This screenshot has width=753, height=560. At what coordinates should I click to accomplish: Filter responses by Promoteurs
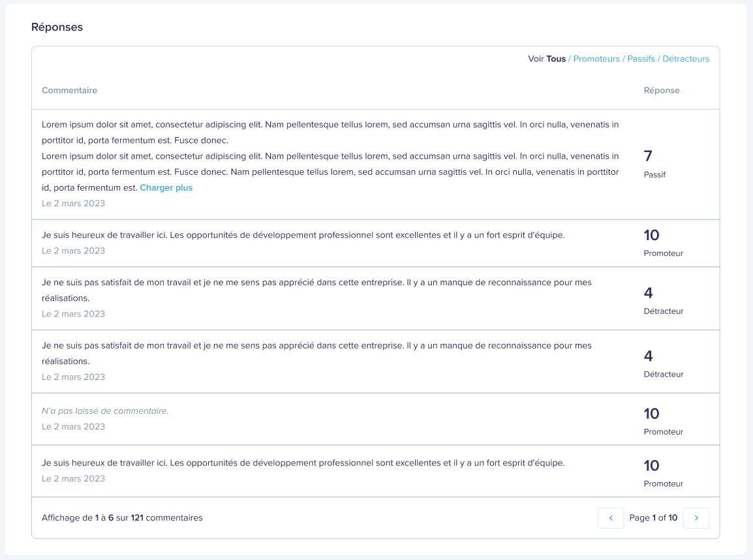point(596,59)
